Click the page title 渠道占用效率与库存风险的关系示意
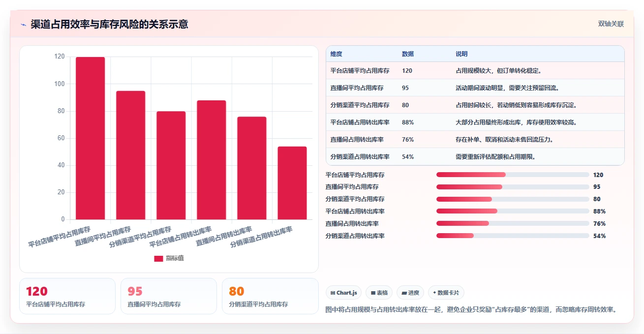The image size is (644, 334). [x=109, y=24]
